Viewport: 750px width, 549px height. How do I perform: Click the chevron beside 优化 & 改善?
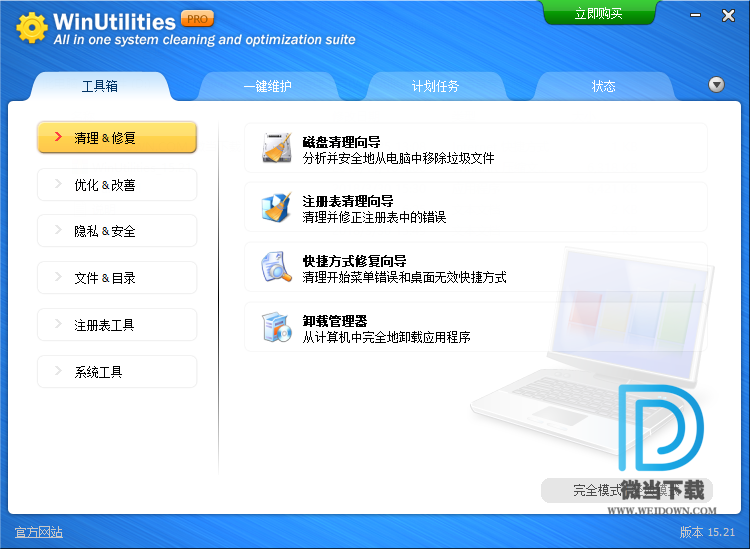pyautogui.click(x=58, y=184)
